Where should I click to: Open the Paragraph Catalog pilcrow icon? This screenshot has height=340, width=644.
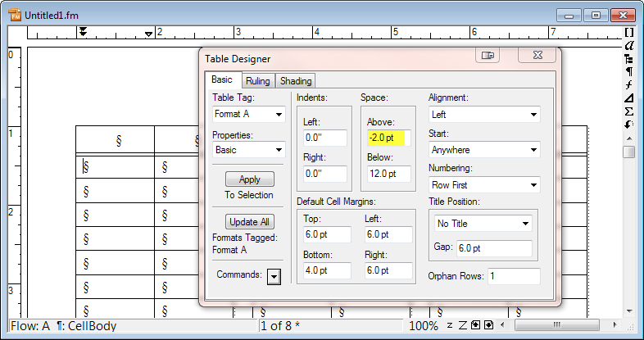point(629,71)
